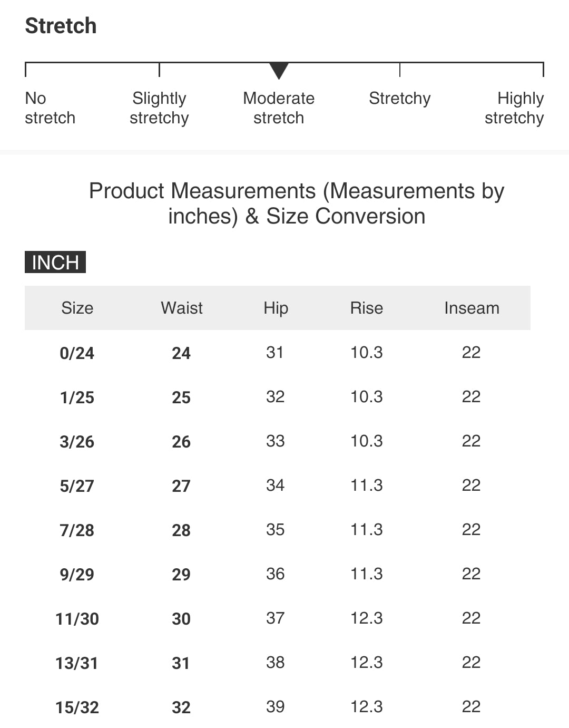Click the Rise column header

(366, 308)
